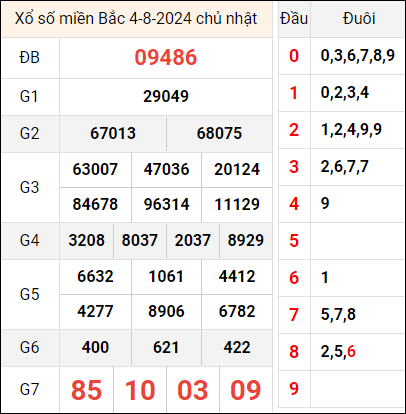Click G6 number 621
The width and height of the screenshot is (406, 414).
click(166, 347)
